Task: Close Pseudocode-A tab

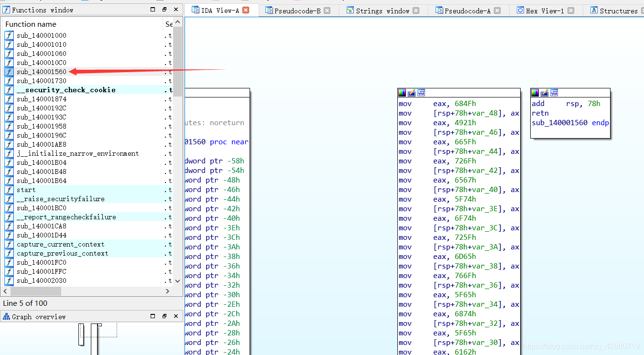Action: (497, 11)
